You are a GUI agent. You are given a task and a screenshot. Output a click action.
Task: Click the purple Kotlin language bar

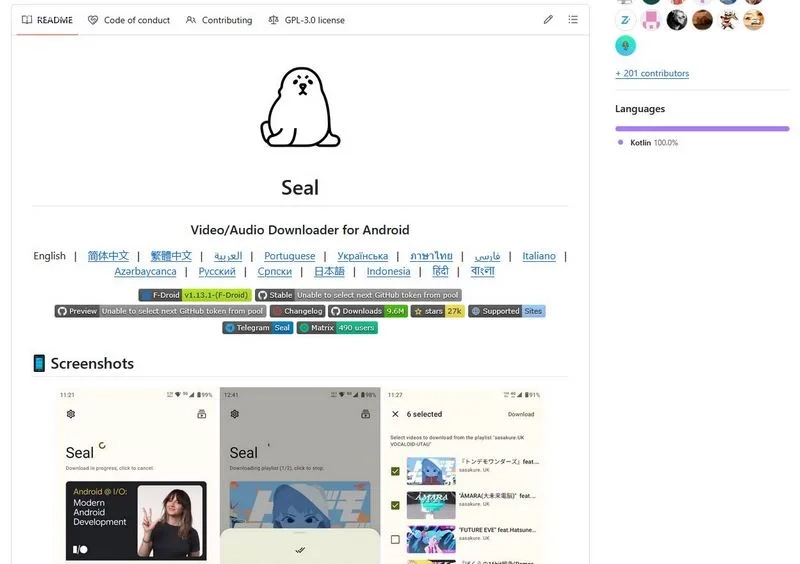(702, 129)
